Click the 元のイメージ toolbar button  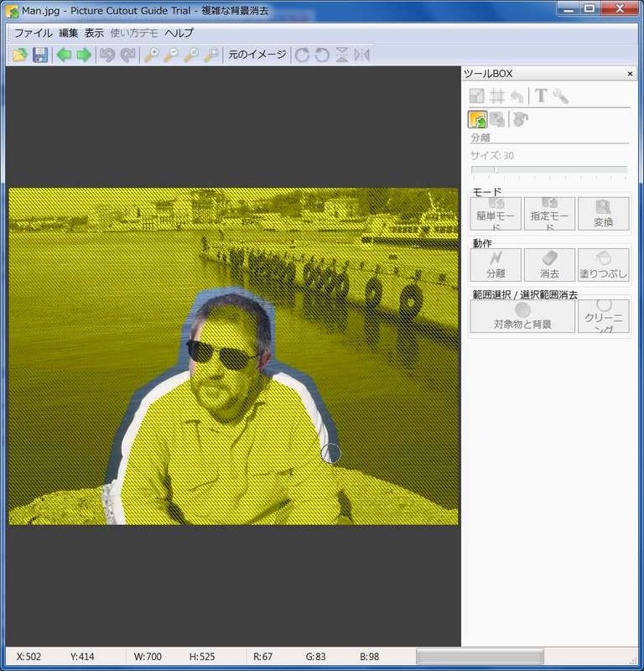[257, 55]
